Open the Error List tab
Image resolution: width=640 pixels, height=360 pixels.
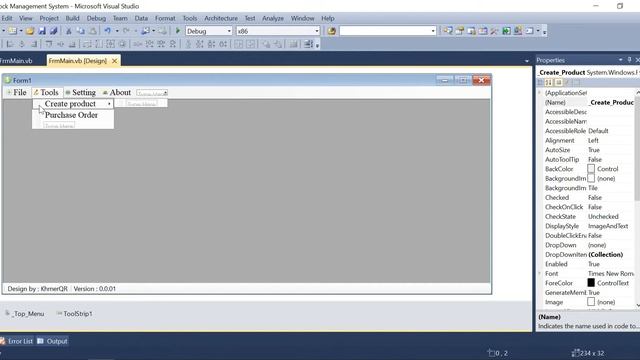click(17, 341)
